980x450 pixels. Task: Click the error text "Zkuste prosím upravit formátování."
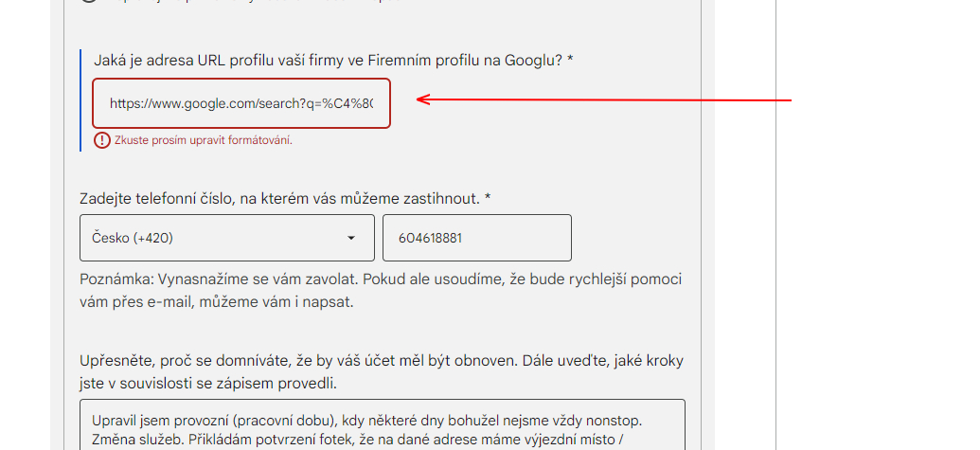pyautogui.click(x=204, y=140)
